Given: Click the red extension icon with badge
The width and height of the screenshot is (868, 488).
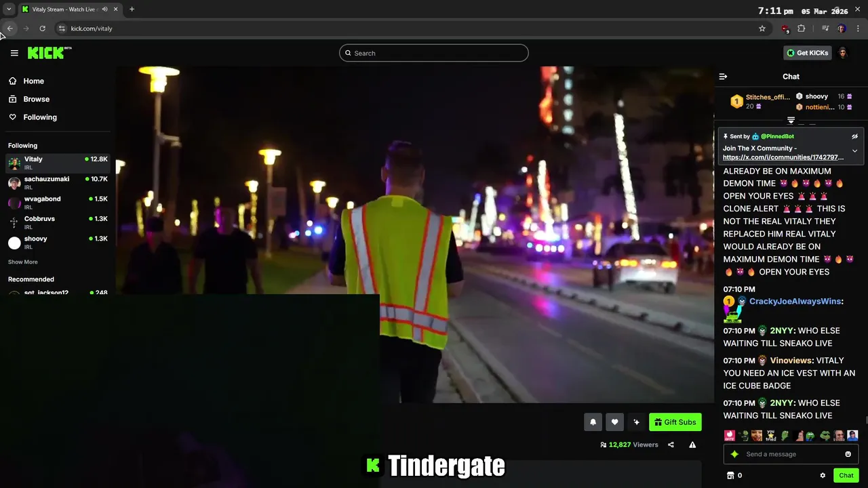Looking at the screenshot, I should pos(785,28).
